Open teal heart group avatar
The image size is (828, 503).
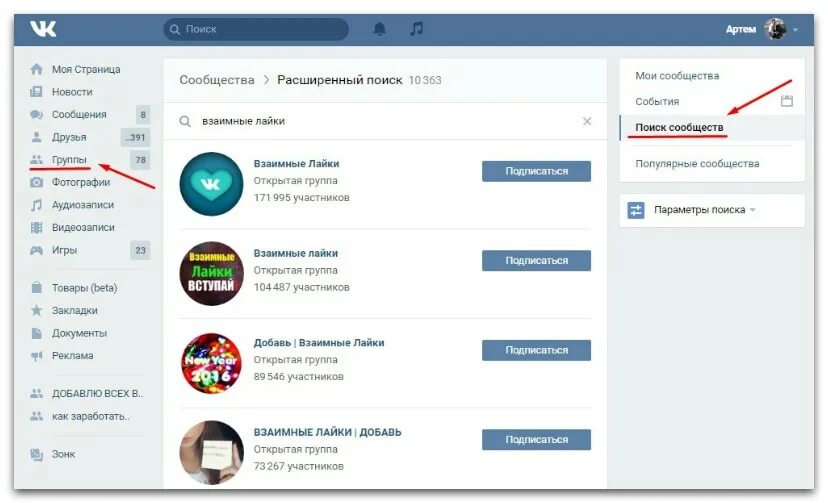pos(211,184)
